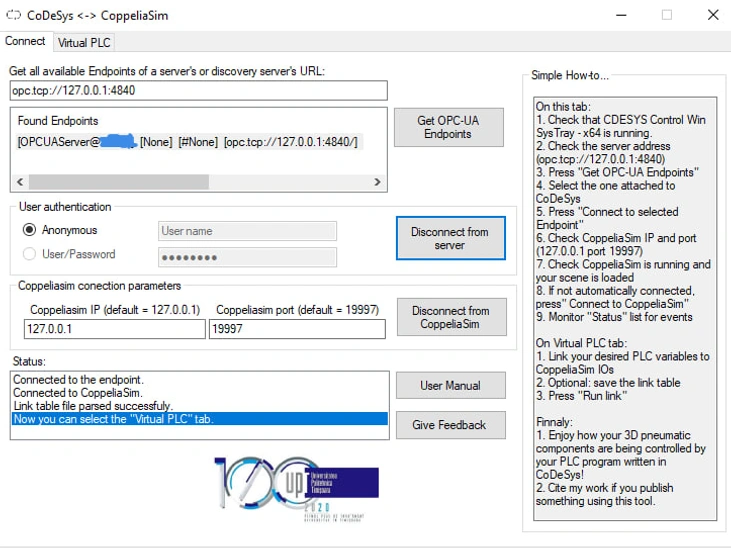Click Disconnect from CoppeliaSim button
Viewport: 731px width, 548px height.
coord(451,317)
